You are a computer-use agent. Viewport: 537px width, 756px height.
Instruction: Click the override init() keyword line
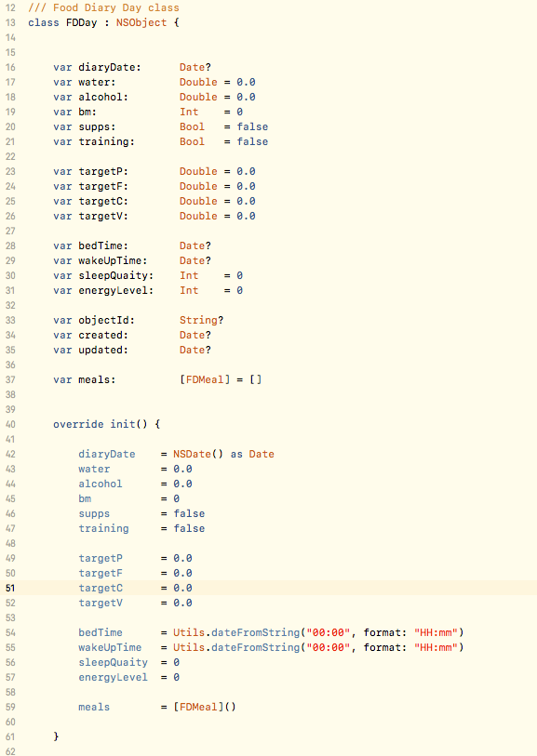(107, 424)
